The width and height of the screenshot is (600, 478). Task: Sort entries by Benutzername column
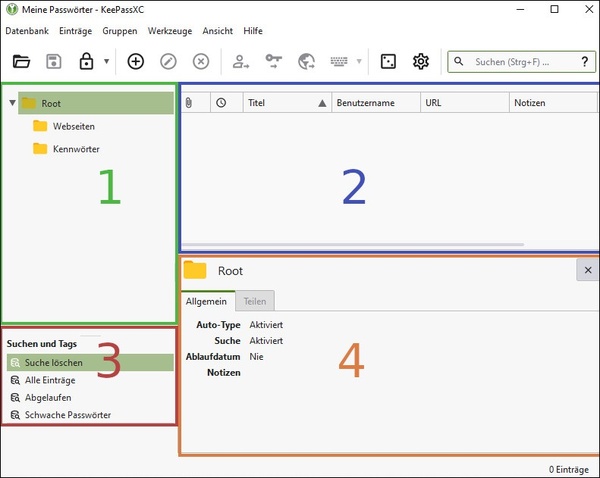pyautogui.click(x=376, y=103)
